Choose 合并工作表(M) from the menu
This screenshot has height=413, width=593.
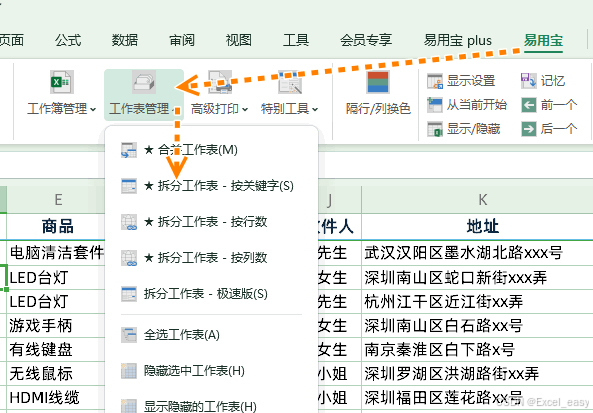(211, 150)
